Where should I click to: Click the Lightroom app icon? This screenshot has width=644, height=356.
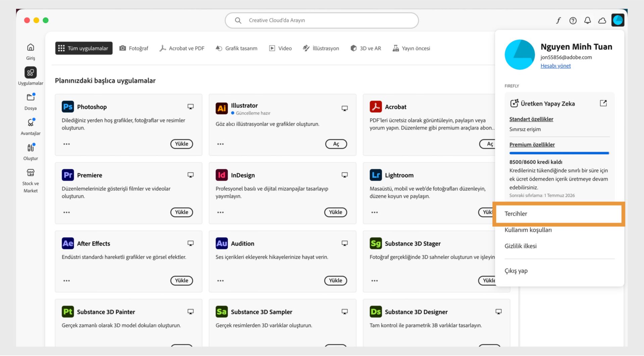tap(376, 175)
